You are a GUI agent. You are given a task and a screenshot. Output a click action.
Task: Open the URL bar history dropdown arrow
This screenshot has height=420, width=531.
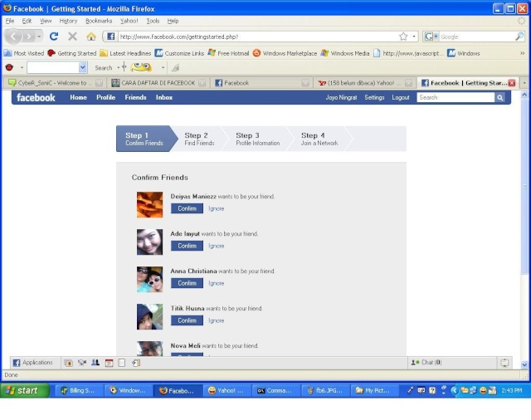pyautogui.click(x=414, y=37)
